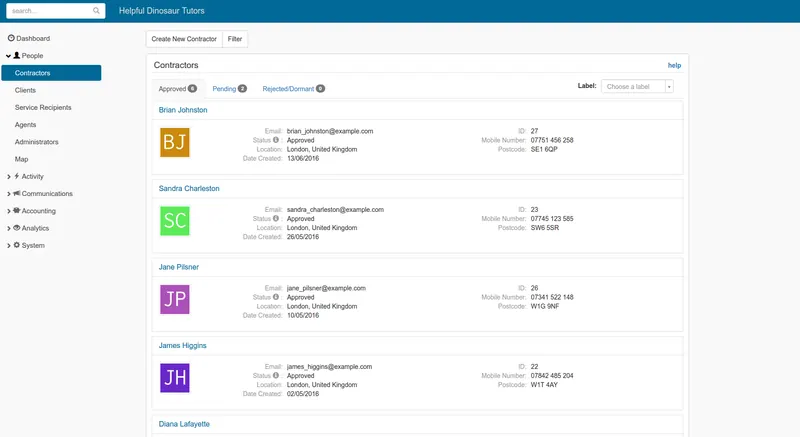Click the Accounting icon in sidebar
The height and width of the screenshot is (437, 800).
[x=17, y=210]
